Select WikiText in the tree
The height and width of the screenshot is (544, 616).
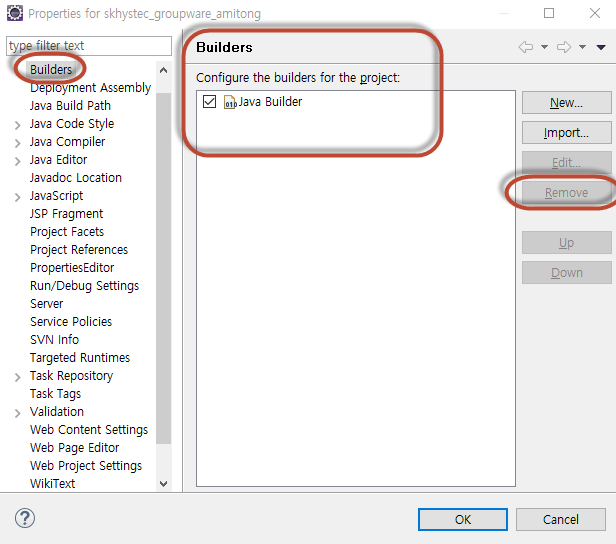coord(52,484)
